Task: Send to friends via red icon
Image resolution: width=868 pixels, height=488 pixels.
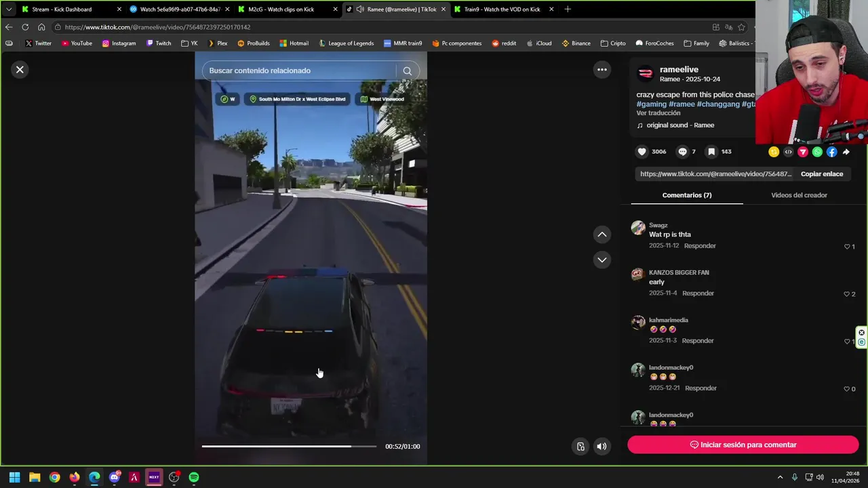Action: [803, 152]
